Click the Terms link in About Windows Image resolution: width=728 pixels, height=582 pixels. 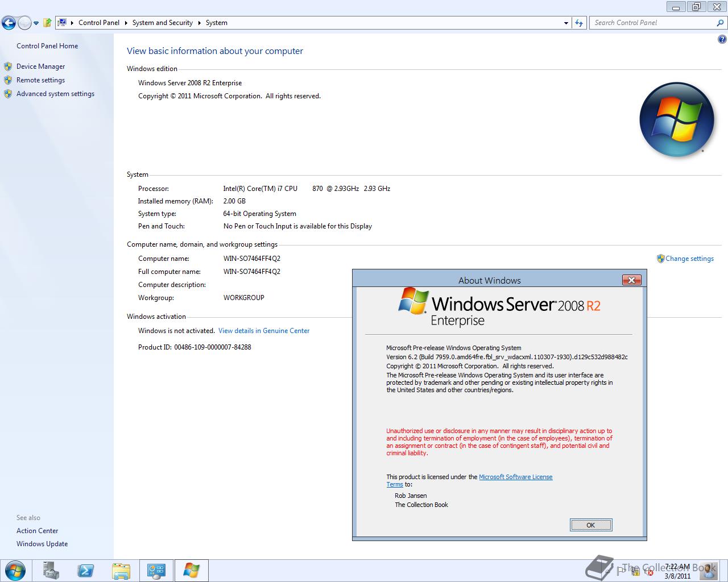(x=395, y=485)
